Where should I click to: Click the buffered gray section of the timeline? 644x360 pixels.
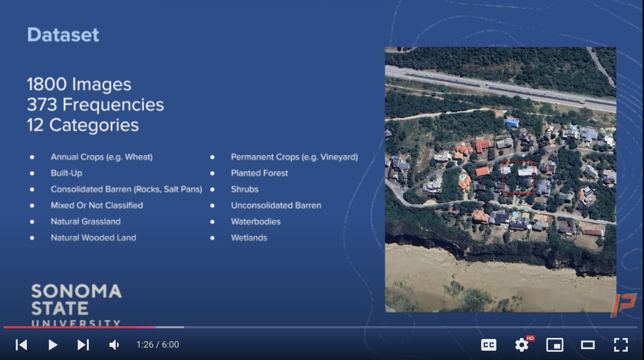(171, 326)
